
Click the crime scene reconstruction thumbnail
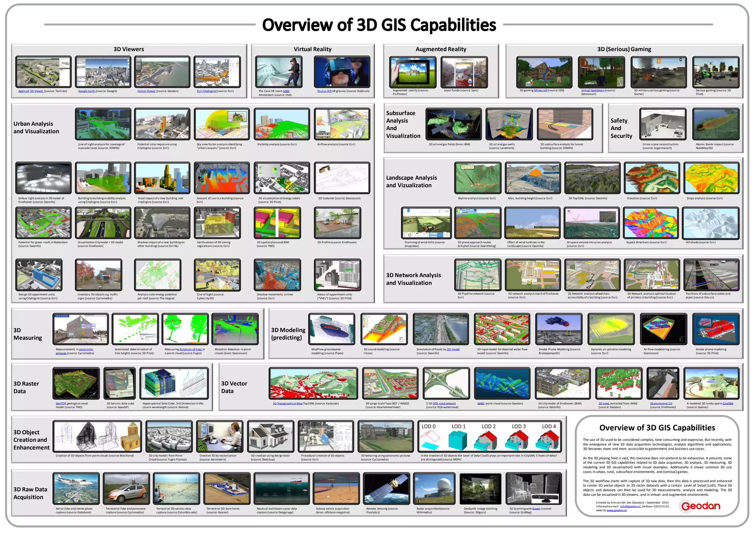click(x=663, y=124)
